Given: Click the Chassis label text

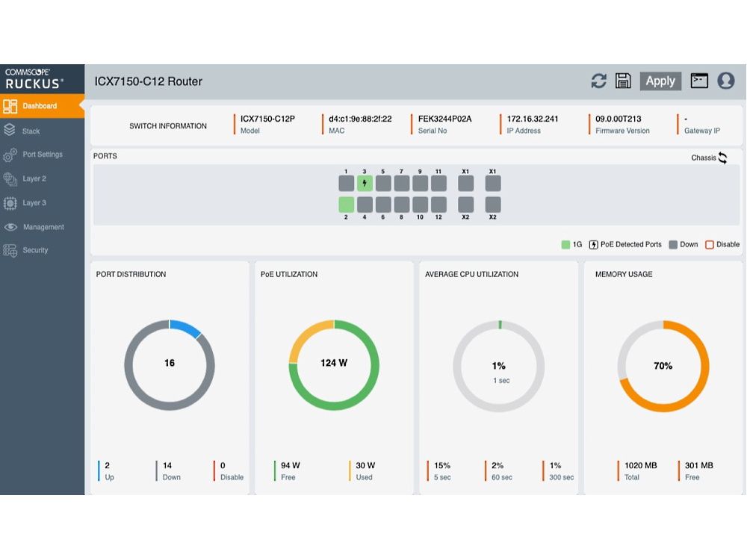Looking at the screenshot, I should click(x=703, y=158).
